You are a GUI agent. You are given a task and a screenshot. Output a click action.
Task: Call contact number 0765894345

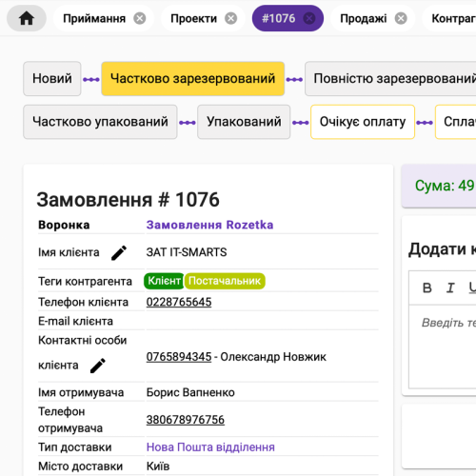click(x=179, y=357)
